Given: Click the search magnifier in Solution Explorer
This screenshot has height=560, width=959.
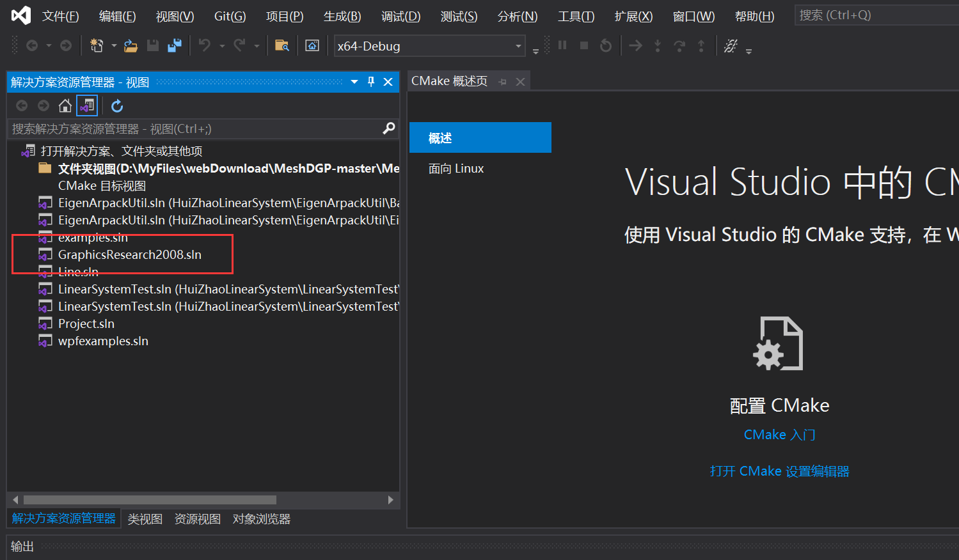Looking at the screenshot, I should coord(388,128).
